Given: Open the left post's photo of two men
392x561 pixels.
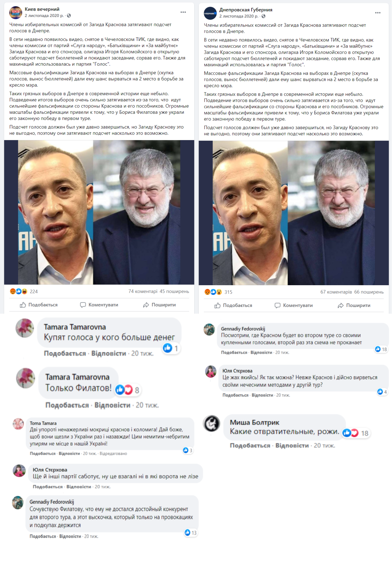Looking at the screenshot, I should (x=99, y=212).
